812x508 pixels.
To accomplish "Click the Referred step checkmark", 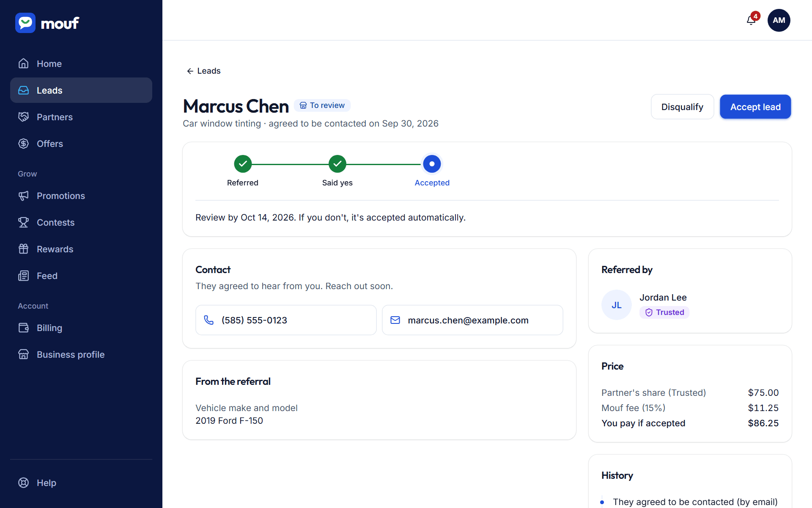I will click(243, 164).
